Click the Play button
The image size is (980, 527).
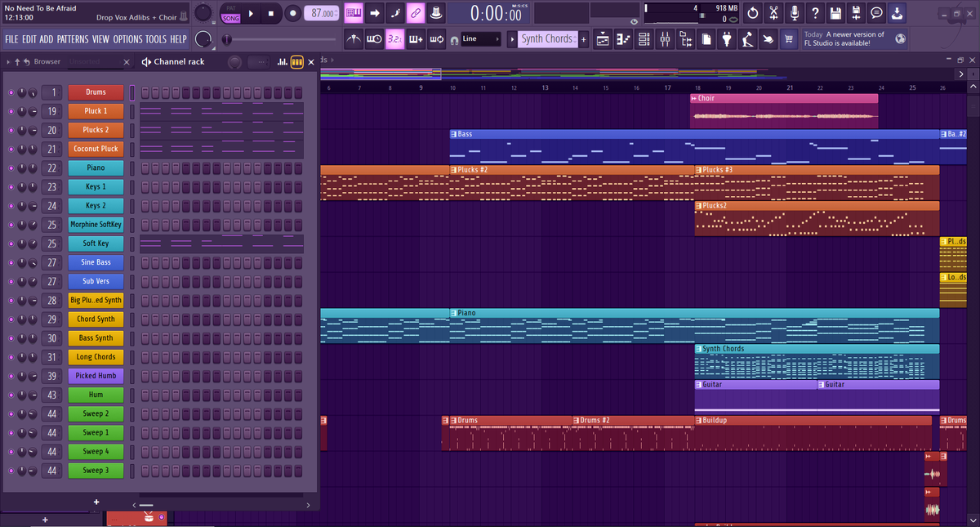(251, 13)
